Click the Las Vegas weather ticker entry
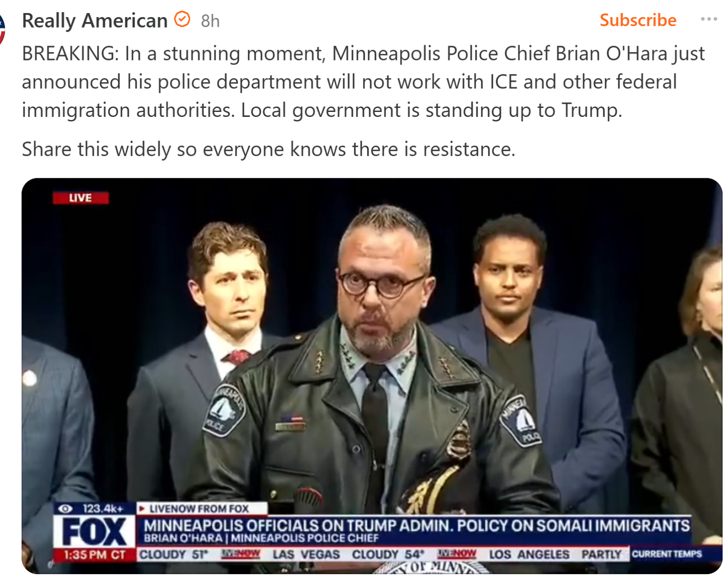The image size is (728, 580). click(x=348, y=554)
